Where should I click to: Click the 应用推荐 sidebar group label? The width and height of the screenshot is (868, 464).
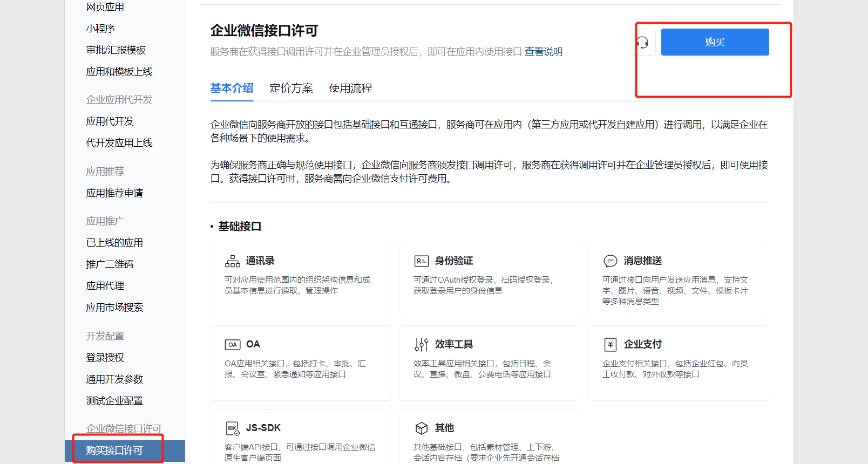(x=105, y=172)
